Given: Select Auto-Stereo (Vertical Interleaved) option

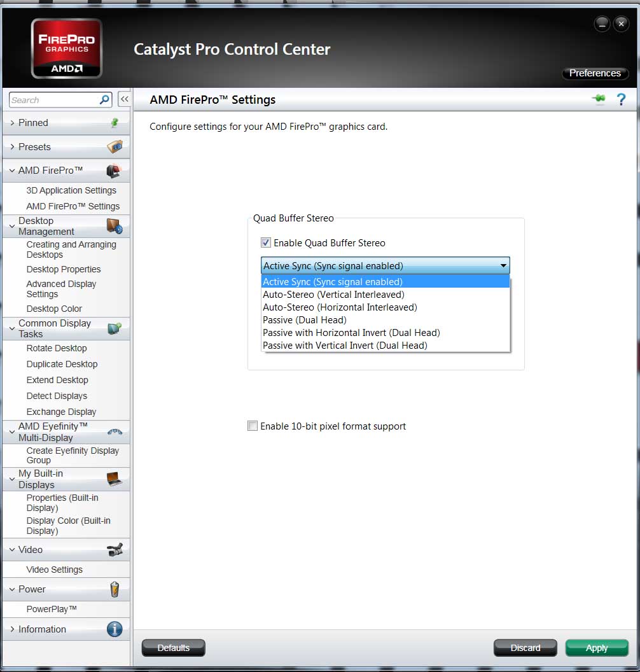Looking at the screenshot, I should click(385, 295).
